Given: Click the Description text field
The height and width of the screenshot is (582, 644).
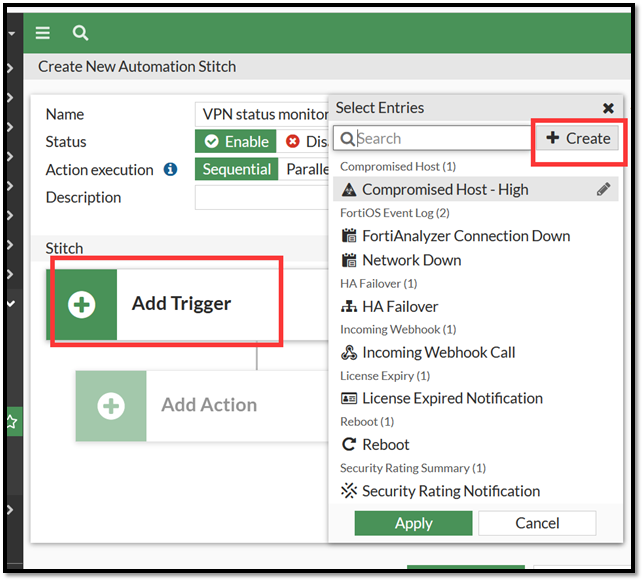Looking at the screenshot, I should [262, 198].
